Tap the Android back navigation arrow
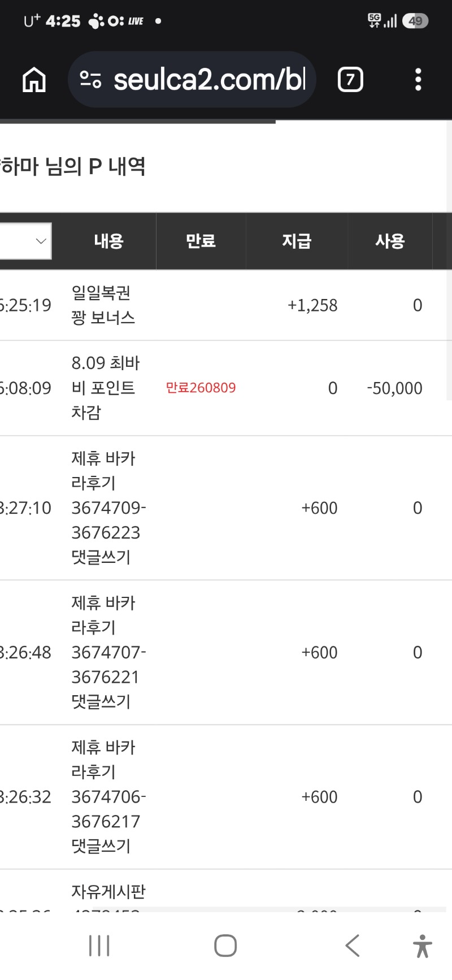 [x=353, y=946]
